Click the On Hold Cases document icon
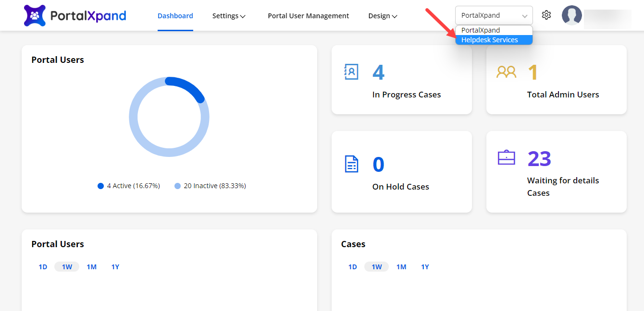The width and height of the screenshot is (644, 311). pos(352,164)
